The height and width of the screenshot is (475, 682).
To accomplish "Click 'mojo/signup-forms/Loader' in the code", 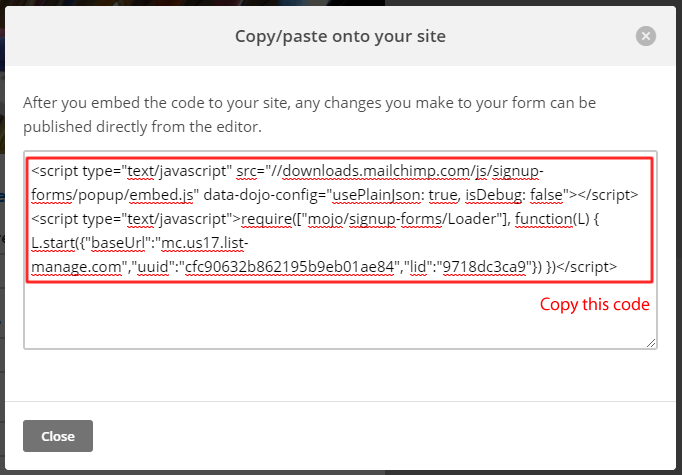I will (x=402, y=219).
